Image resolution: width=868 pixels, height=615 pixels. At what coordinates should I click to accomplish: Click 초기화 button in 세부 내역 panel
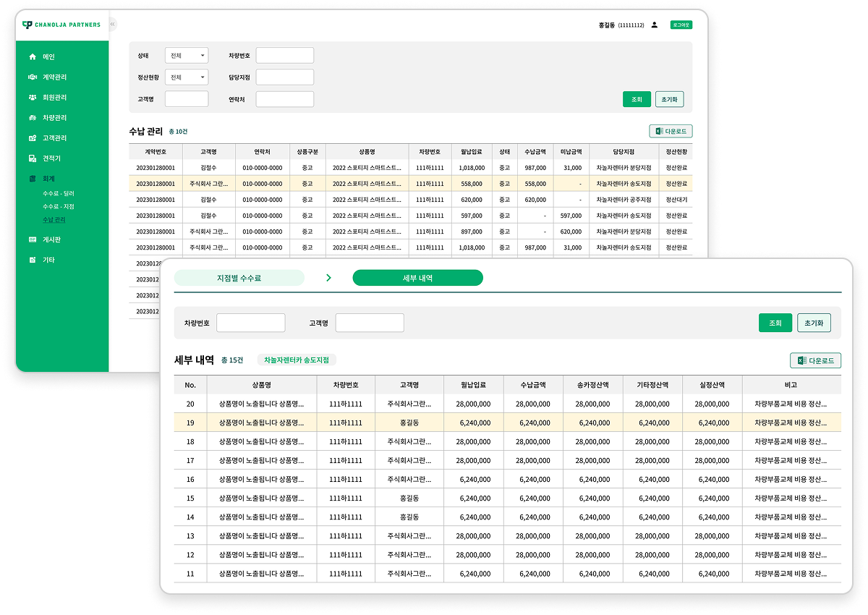(x=814, y=323)
